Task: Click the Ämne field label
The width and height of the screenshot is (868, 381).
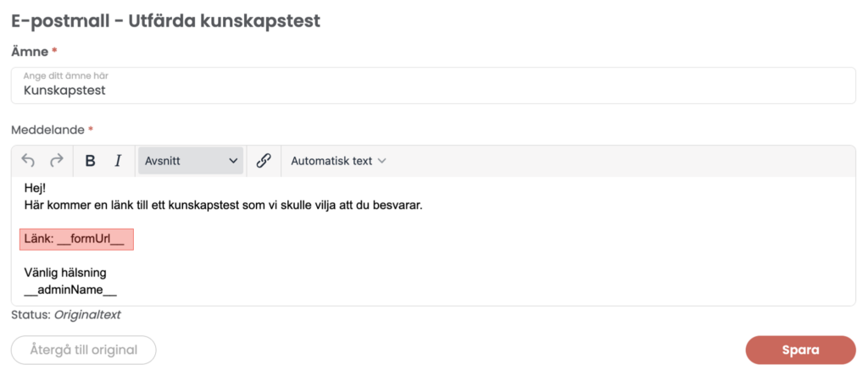Action: coord(30,52)
